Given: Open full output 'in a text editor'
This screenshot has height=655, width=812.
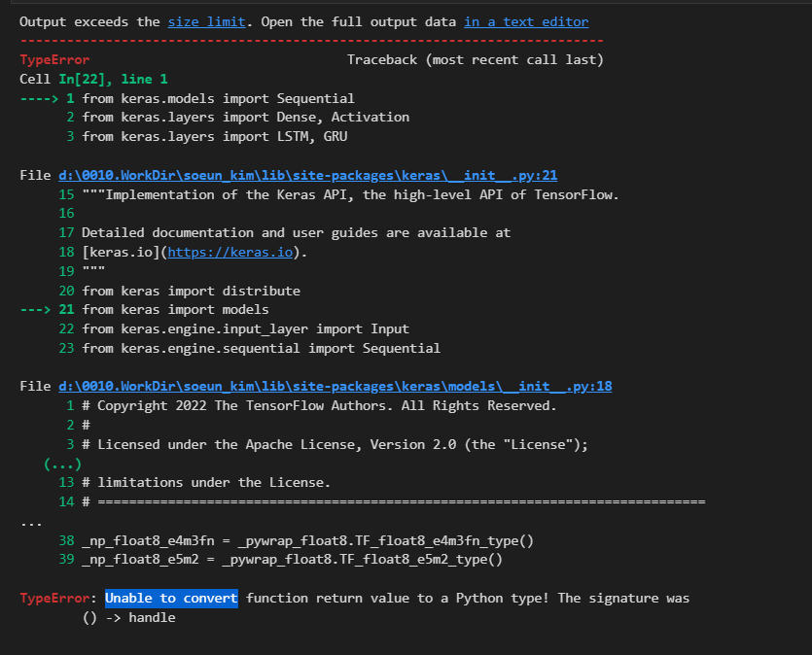Looking at the screenshot, I should (x=526, y=21).
